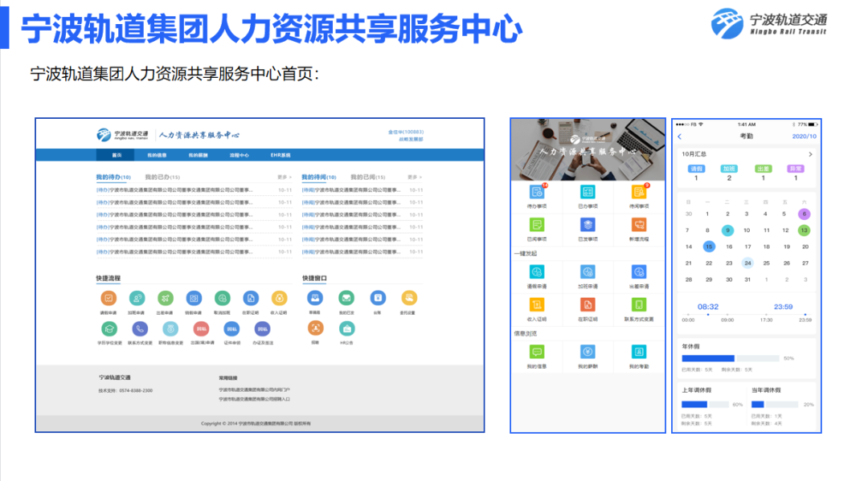868x481 pixels.
Task: Open the 我的薪酬 tab in the navbar
Action: (198, 155)
